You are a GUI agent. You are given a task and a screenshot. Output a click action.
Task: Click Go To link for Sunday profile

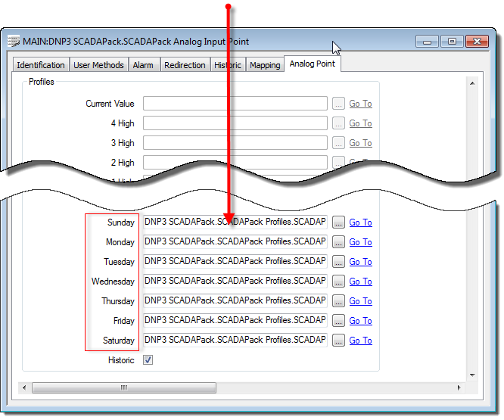[360, 222]
